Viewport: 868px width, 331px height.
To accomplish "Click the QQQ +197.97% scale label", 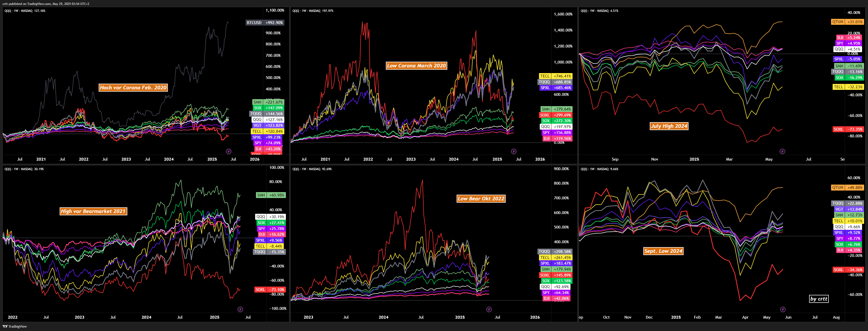I will (x=556, y=127).
